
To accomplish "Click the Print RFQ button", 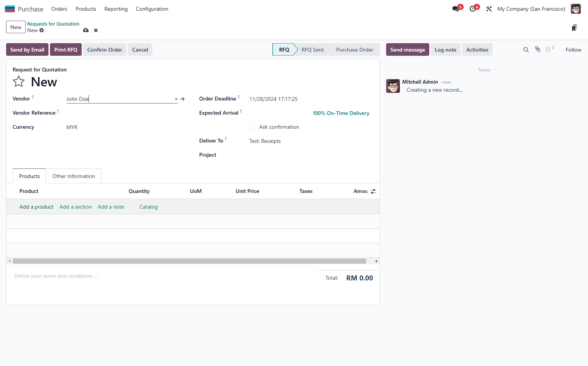I will tap(66, 50).
